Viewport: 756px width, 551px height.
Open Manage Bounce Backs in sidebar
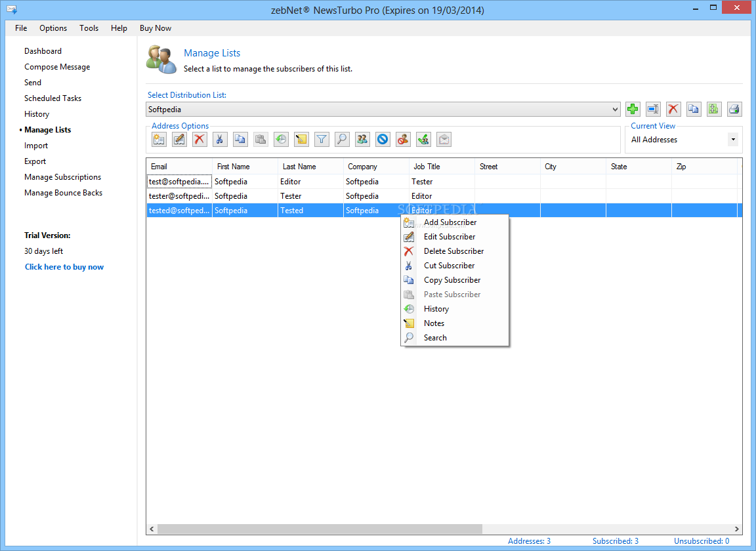tap(63, 193)
